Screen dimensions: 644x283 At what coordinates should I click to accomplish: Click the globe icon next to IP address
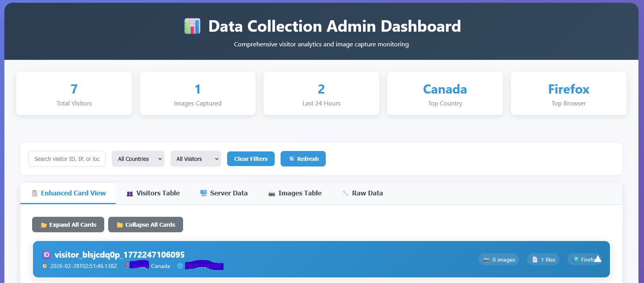(180, 266)
